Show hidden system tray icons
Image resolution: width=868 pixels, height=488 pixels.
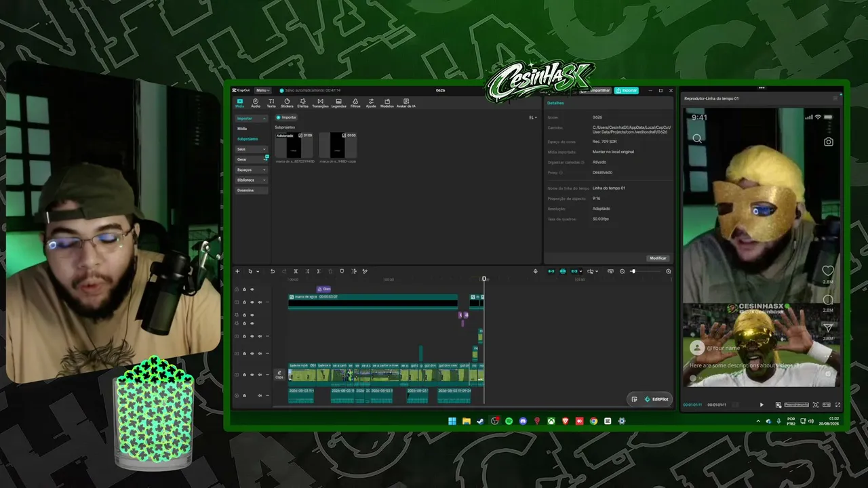click(x=758, y=421)
